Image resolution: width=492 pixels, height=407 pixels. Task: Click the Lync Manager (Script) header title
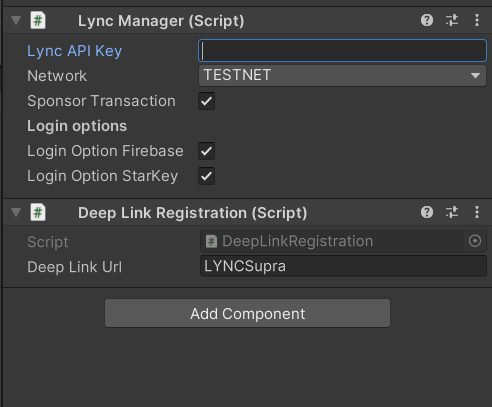[161, 21]
